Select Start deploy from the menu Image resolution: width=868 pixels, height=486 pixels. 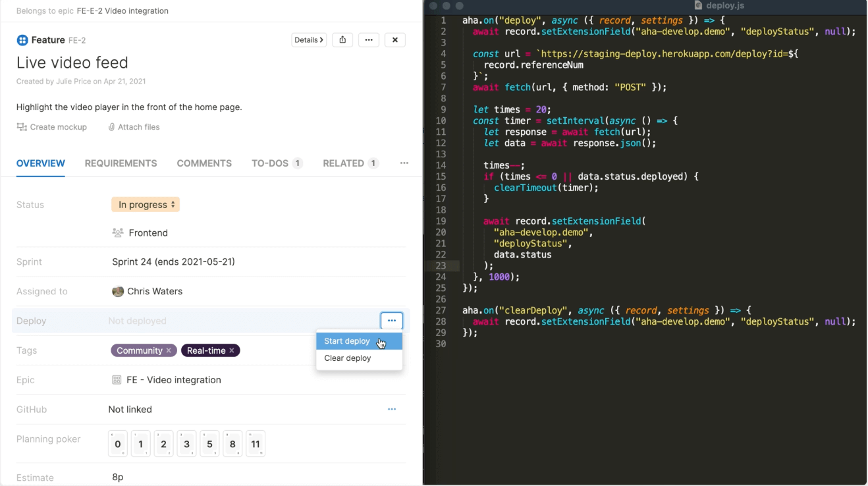click(359, 341)
